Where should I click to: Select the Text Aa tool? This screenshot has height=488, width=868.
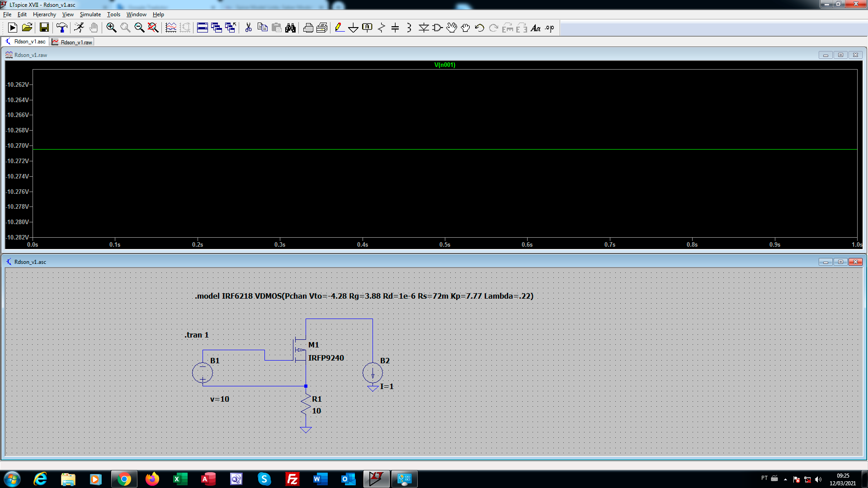tap(536, 28)
